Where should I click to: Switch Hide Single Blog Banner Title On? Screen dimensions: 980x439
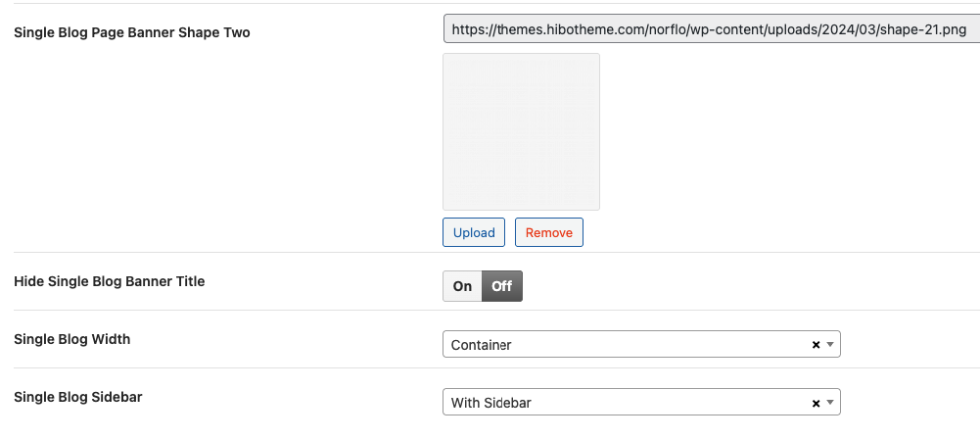[x=462, y=286]
